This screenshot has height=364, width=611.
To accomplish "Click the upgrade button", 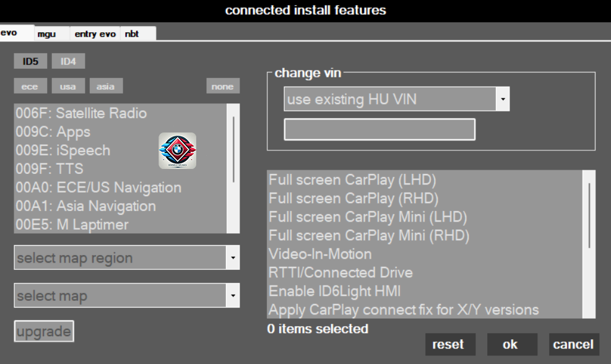I will (43, 331).
